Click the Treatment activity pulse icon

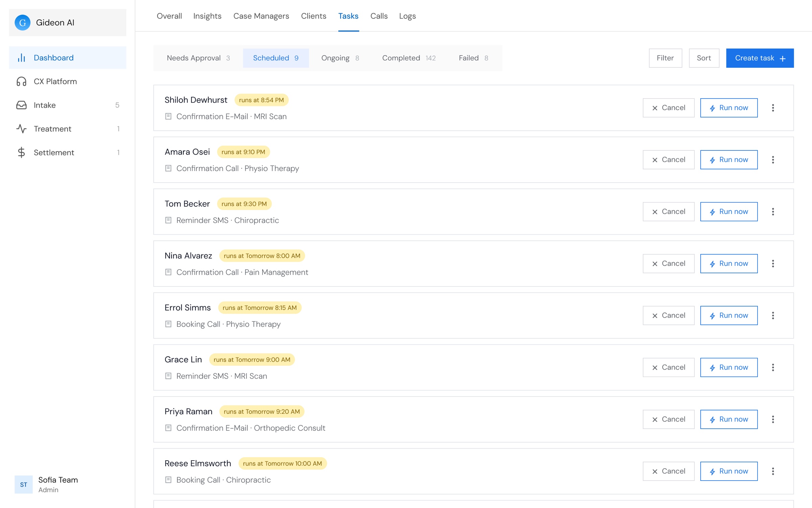coord(21,129)
